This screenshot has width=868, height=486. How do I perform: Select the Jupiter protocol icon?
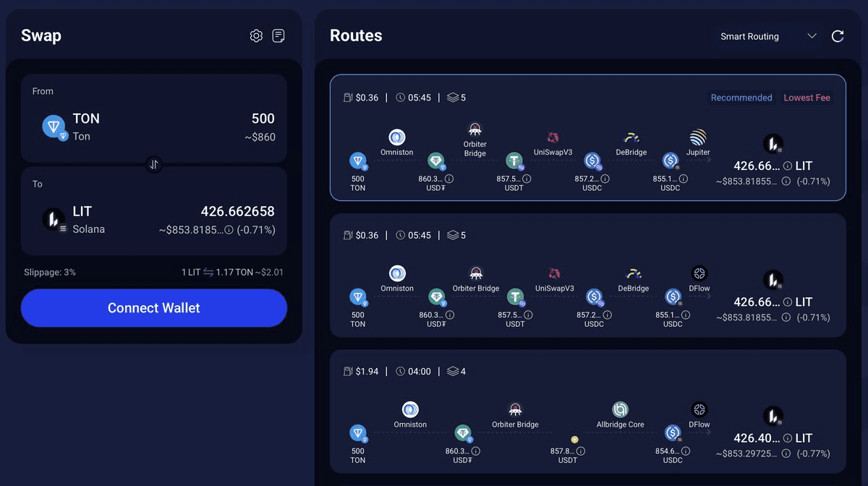[x=697, y=138]
